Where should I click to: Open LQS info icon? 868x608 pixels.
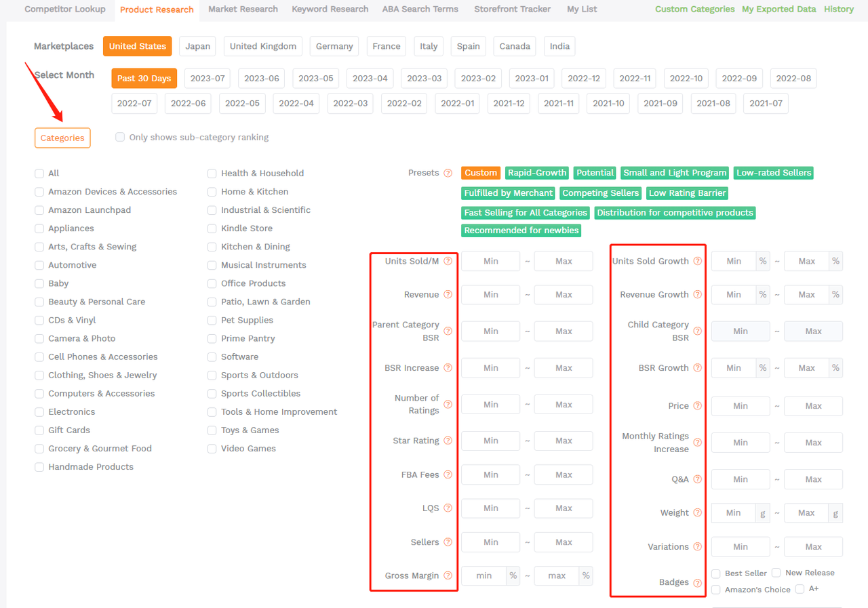(448, 508)
